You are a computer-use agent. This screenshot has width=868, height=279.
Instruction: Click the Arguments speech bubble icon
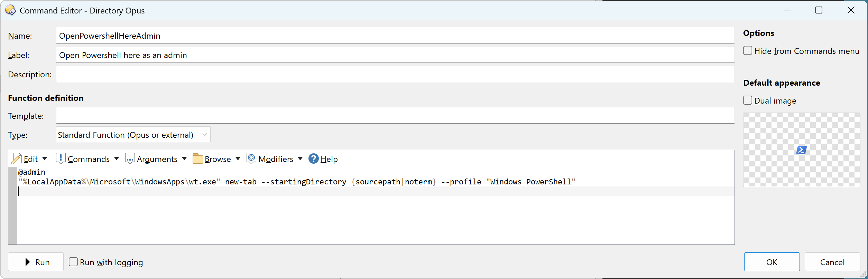[x=130, y=159]
